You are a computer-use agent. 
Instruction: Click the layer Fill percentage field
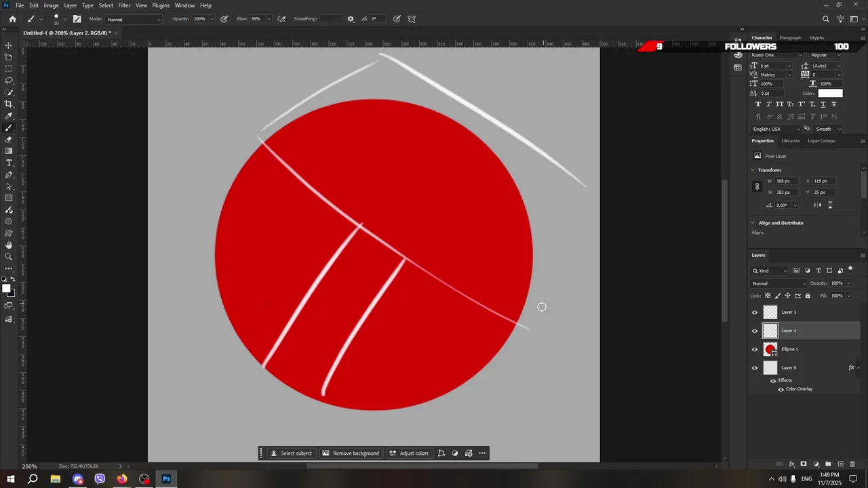pos(837,296)
